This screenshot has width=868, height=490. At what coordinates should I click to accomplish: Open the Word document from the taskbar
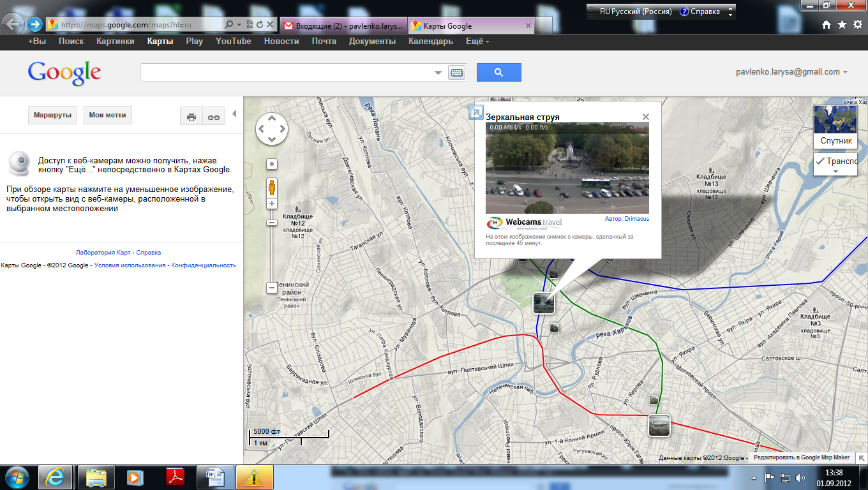(214, 477)
